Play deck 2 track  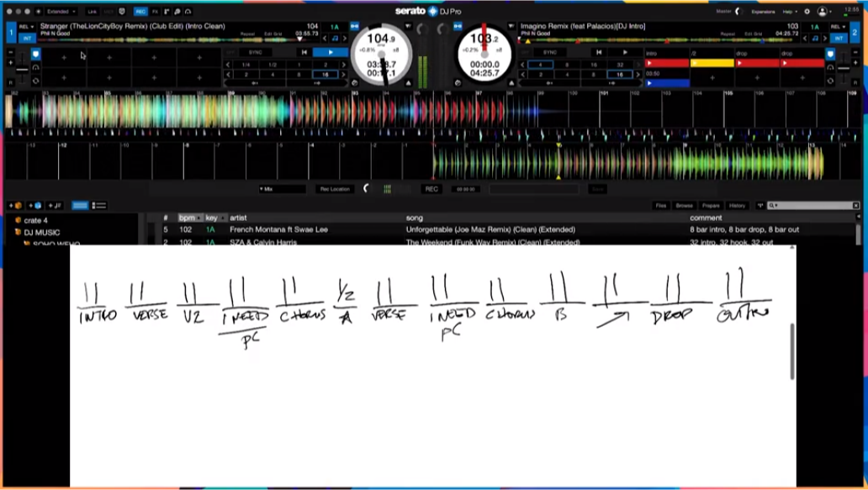tap(625, 53)
